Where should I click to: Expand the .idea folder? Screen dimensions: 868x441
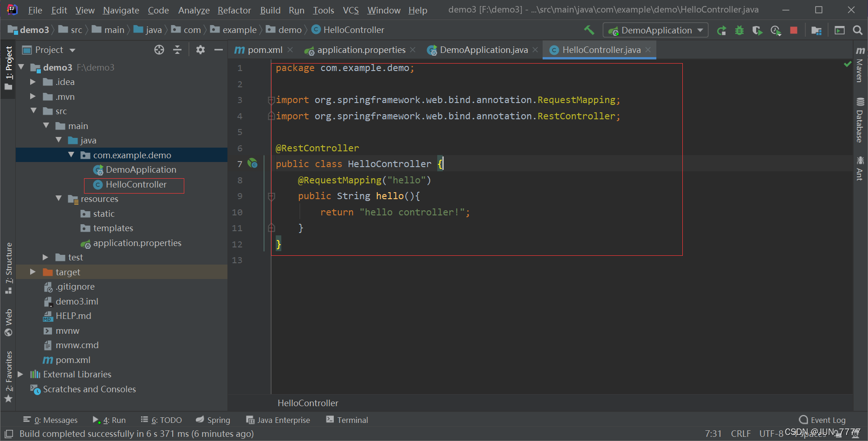click(33, 82)
